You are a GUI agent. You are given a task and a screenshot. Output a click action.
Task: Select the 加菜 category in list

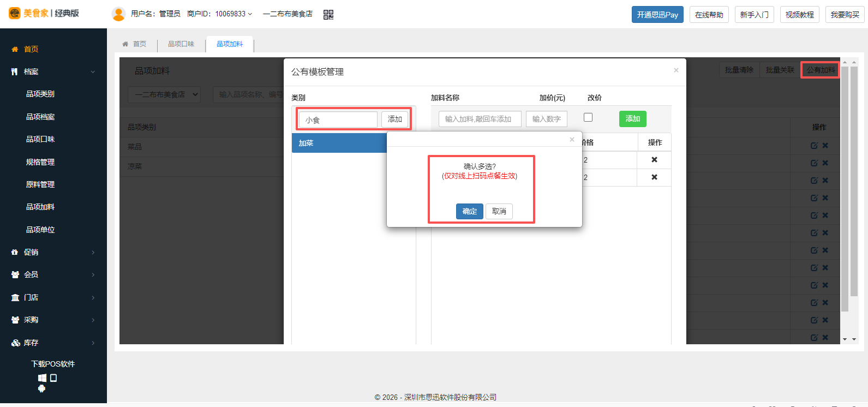pyautogui.click(x=339, y=143)
